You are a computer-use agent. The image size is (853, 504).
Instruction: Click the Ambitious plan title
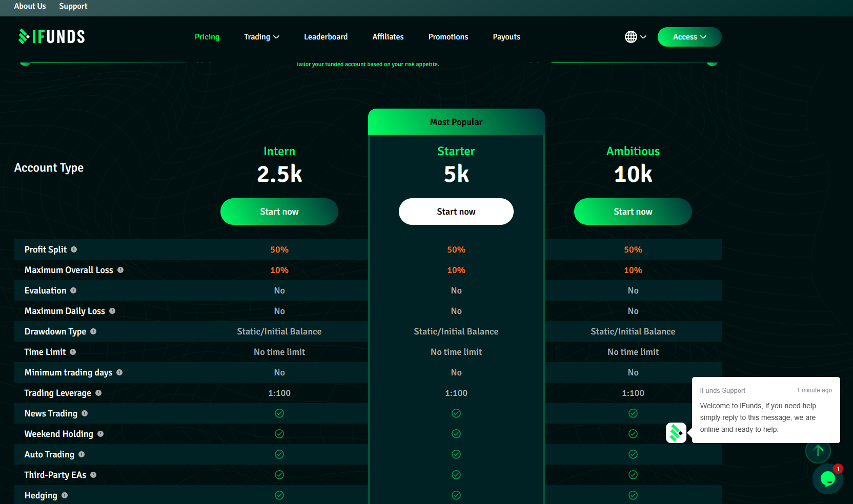tap(633, 151)
